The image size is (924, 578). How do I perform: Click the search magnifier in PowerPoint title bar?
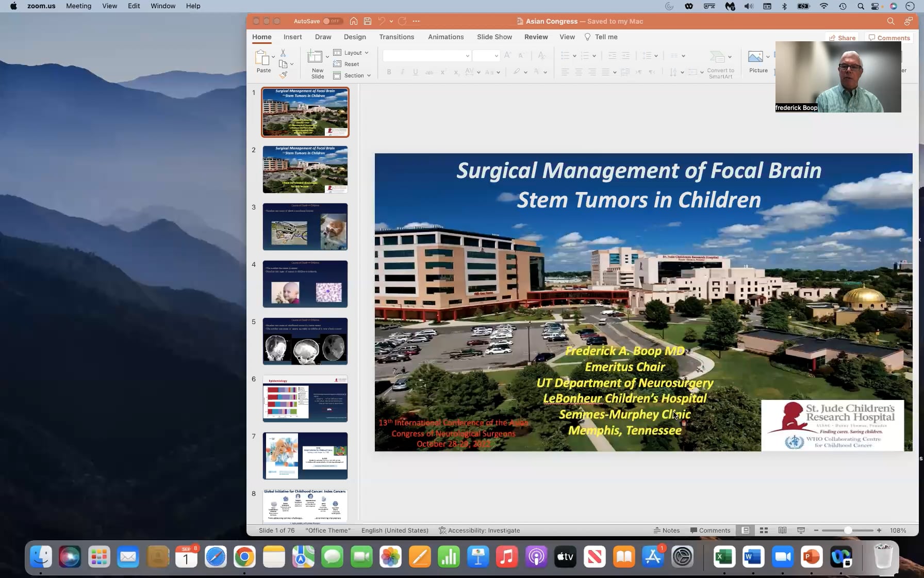pyautogui.click(x=890, y=21)
